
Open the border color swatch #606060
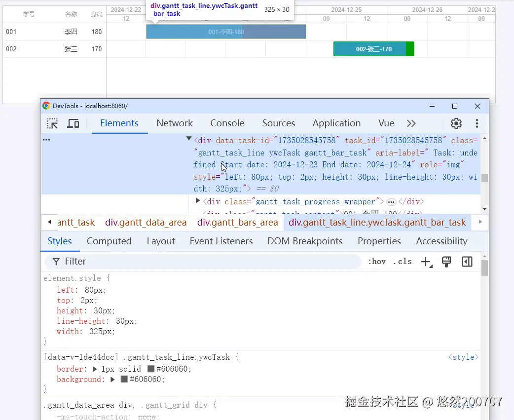point(151,369)
